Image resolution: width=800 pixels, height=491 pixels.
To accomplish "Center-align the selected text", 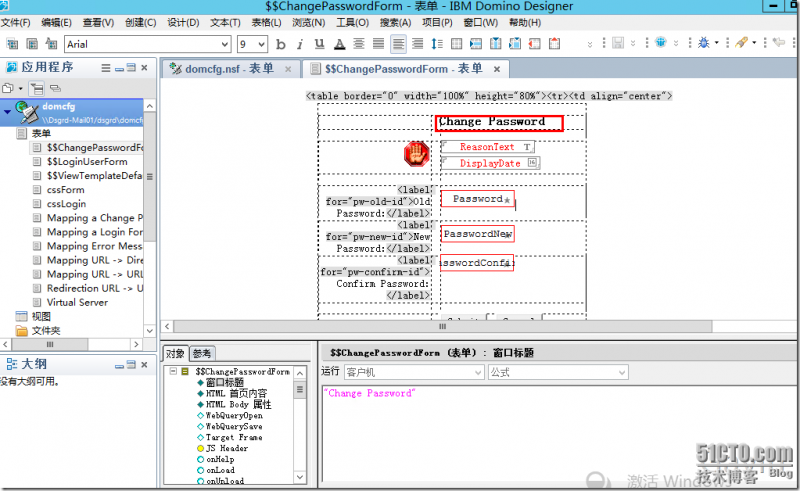I will (359, 44).
